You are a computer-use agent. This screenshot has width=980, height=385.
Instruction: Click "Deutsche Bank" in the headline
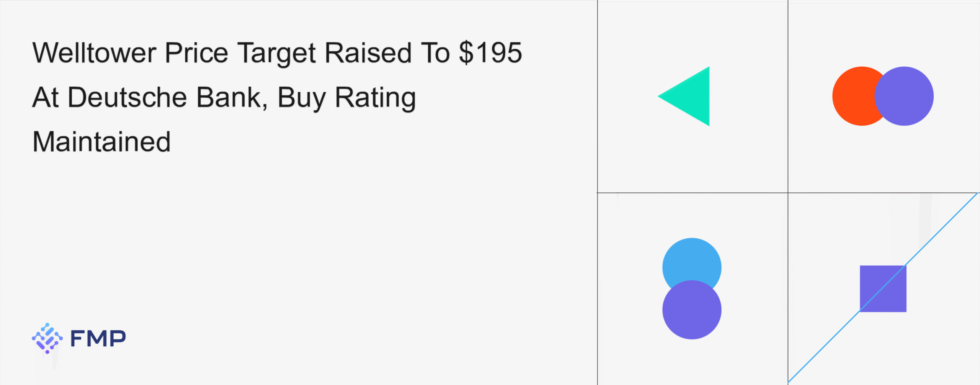[x=165, y=97]
